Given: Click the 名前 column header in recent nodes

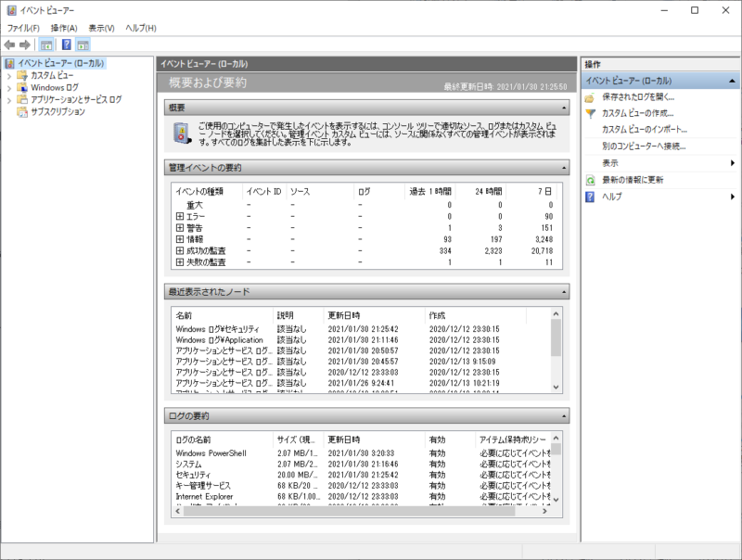Looking at the screenshot, I should [222, 315].
